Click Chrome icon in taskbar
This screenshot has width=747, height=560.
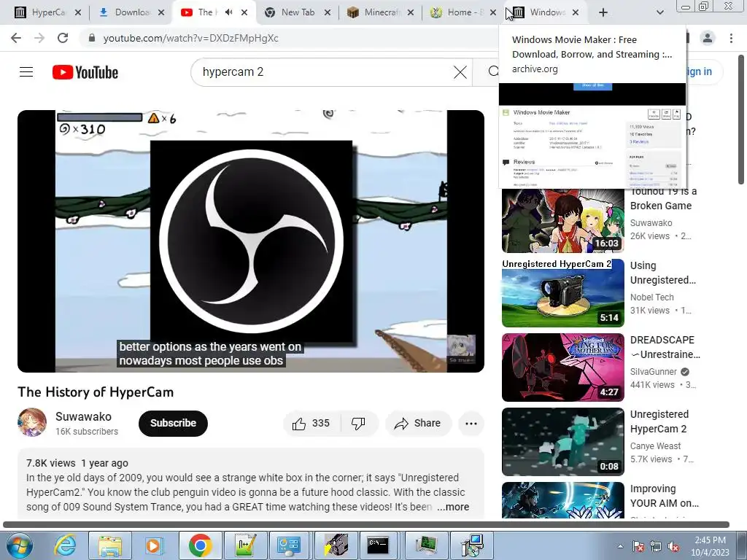coord(200,545)
